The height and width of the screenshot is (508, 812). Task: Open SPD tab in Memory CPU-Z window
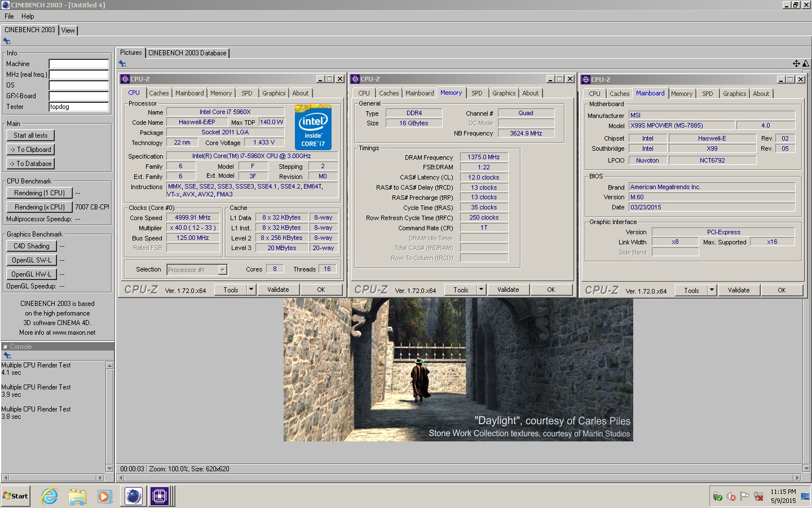476,93
